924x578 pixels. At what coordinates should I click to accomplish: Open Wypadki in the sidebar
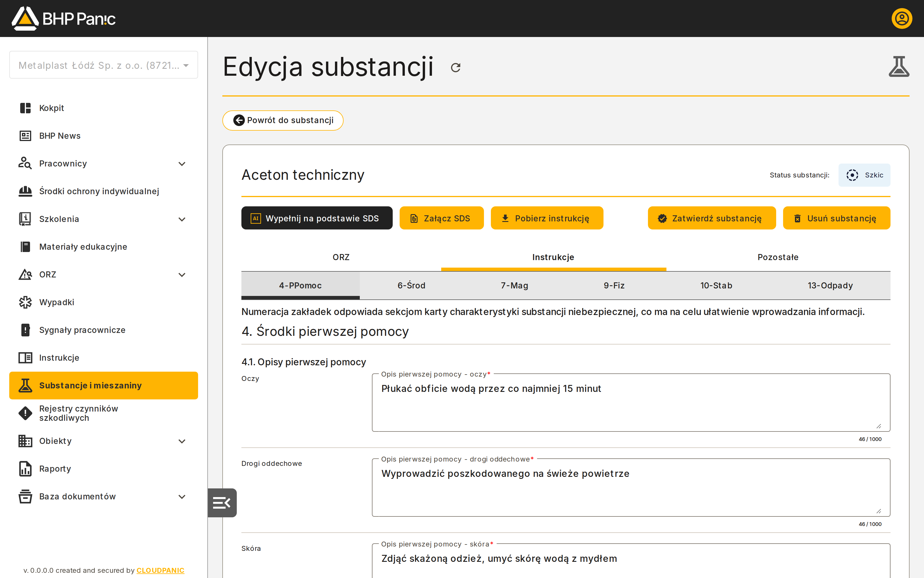pos(103,302)
